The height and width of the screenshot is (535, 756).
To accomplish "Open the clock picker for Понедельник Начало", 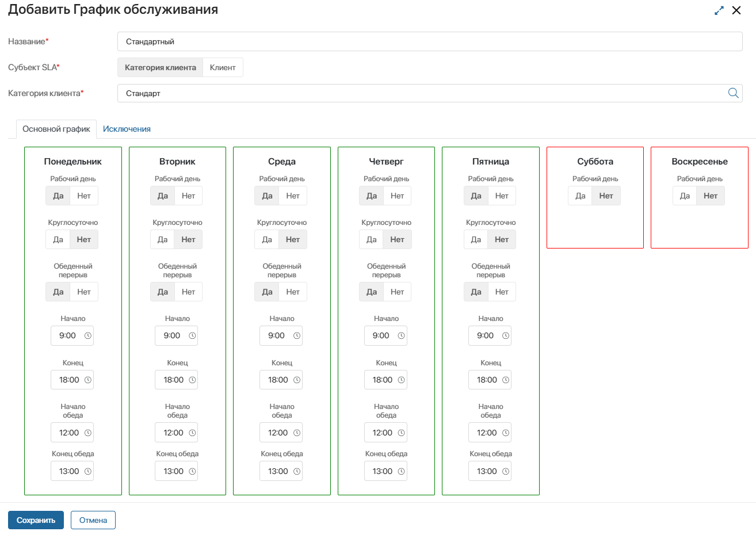I will tap(88, 336).
